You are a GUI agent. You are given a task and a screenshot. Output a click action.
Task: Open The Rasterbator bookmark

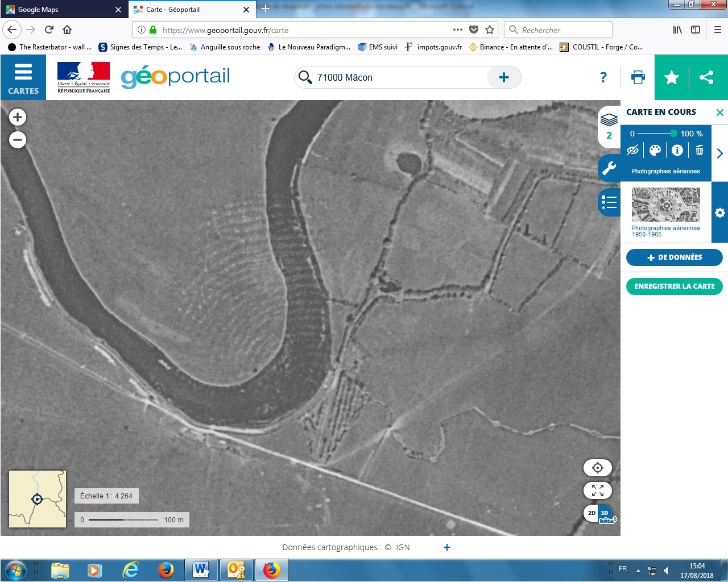pyautogui.click(x=49, y=47)
